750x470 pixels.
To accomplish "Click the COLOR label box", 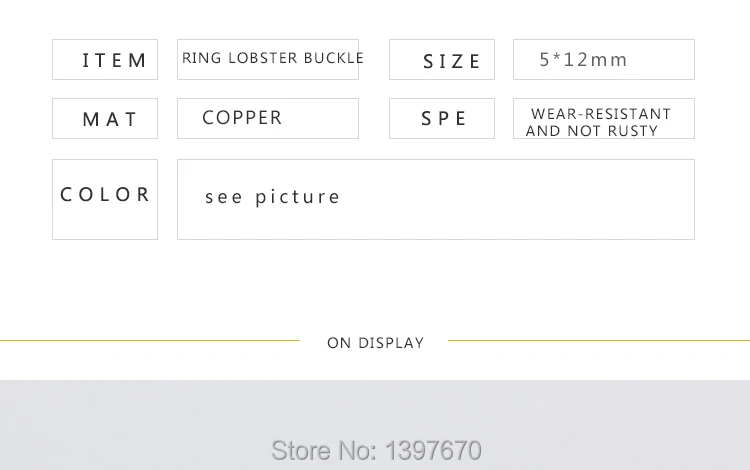I will click(x=105, y=199).
